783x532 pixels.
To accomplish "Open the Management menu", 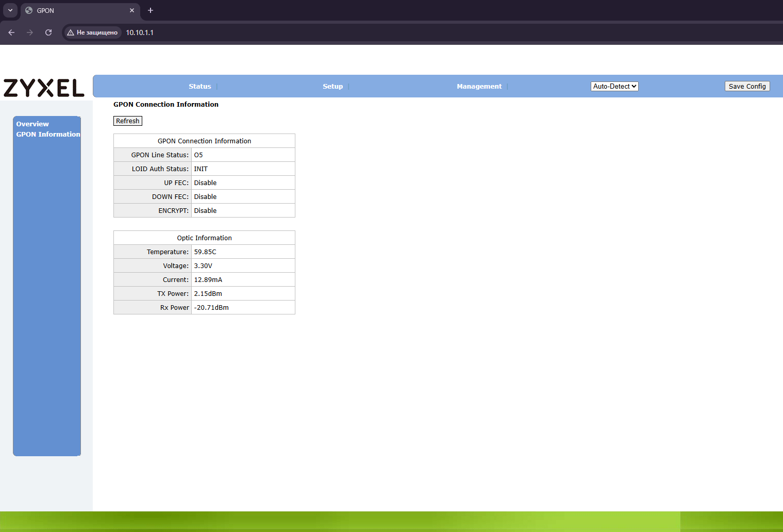I will [x=479, y=87].
